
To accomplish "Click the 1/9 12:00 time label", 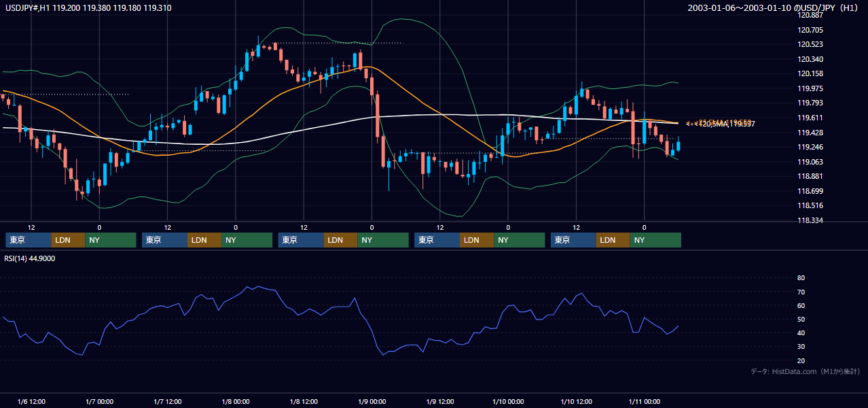I will 439,402.
